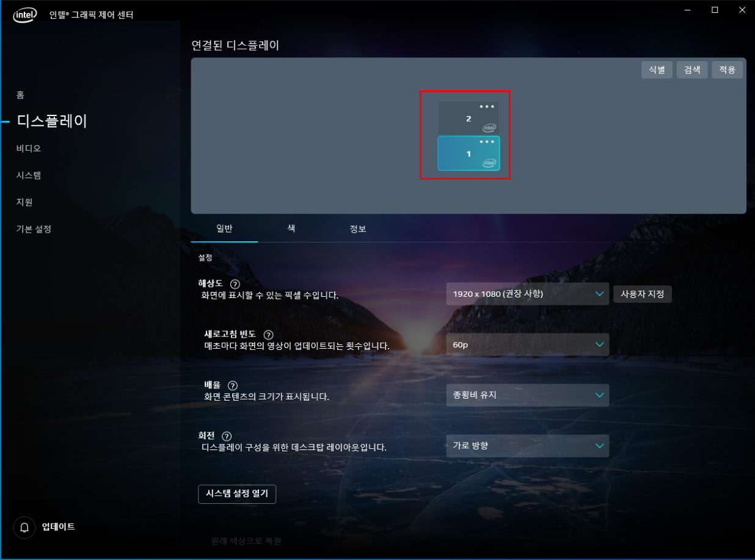Click the help icon beside 새로고침 빈도
This screenshot has height=560, width=755.
coord(268,335)
